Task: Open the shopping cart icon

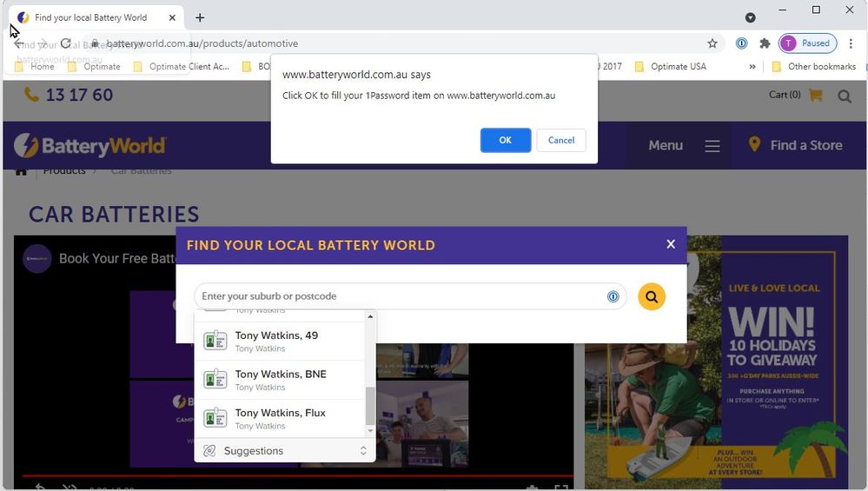Action: 815,95
